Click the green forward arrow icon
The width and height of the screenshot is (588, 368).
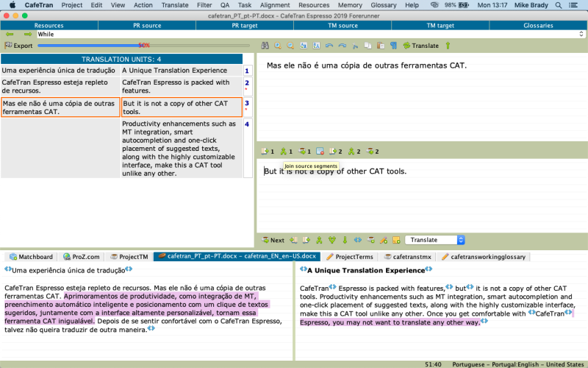pyautogui.click(x=28, y=34)
